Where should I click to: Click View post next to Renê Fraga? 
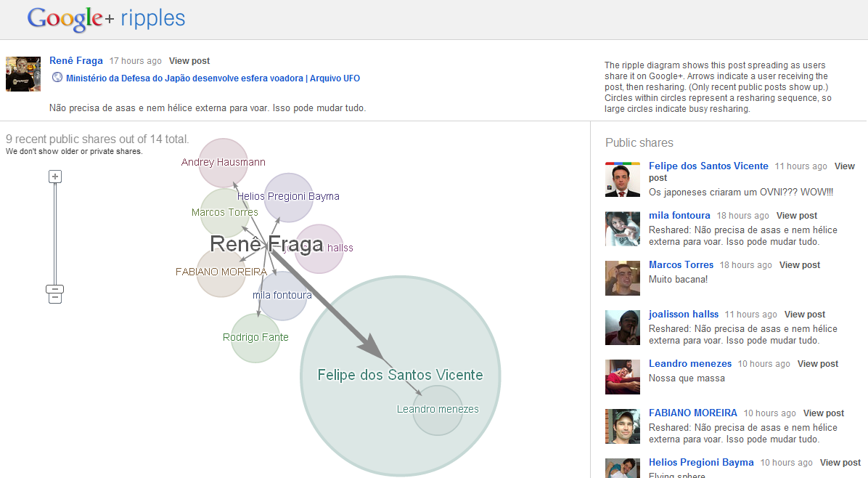[189, 61]
